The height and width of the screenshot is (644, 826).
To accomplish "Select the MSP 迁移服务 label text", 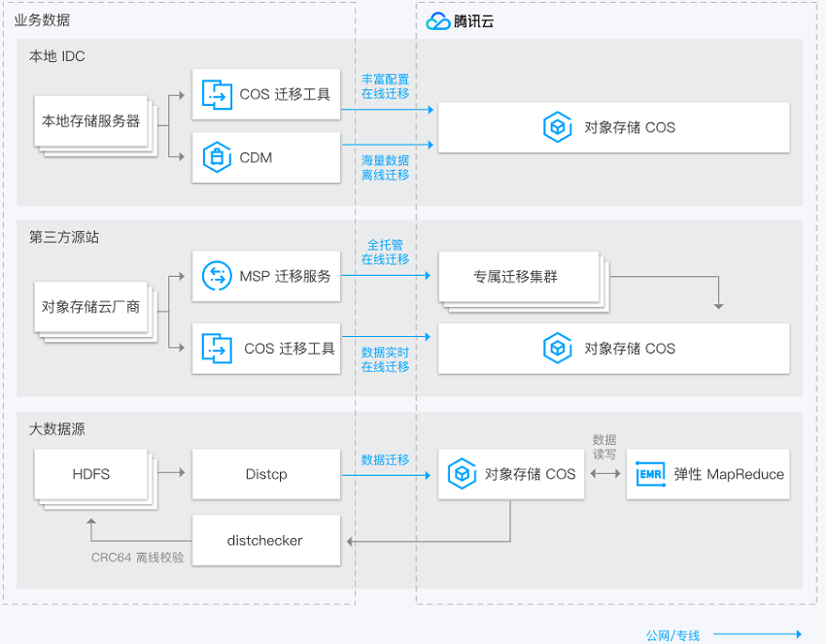I will point(285,276).
